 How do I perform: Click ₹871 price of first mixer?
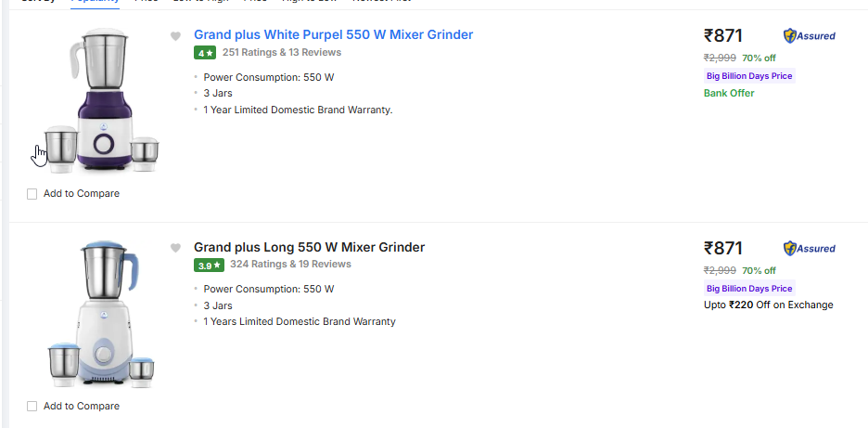point(723,36)
